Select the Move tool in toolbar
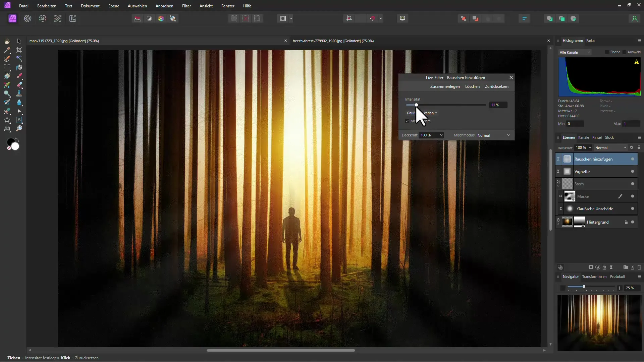The image size is (644, 362). (x=19, y=41)
